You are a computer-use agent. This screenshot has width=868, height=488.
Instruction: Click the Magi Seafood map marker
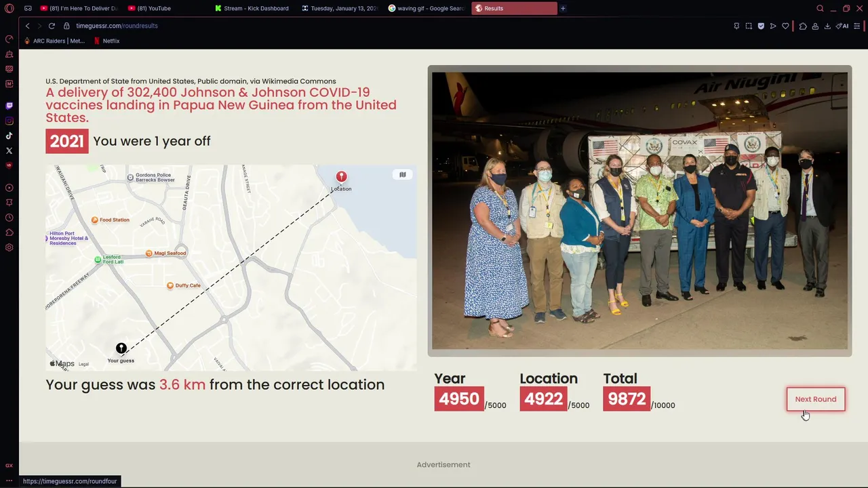pyautogui.click(x=166, y=253)
